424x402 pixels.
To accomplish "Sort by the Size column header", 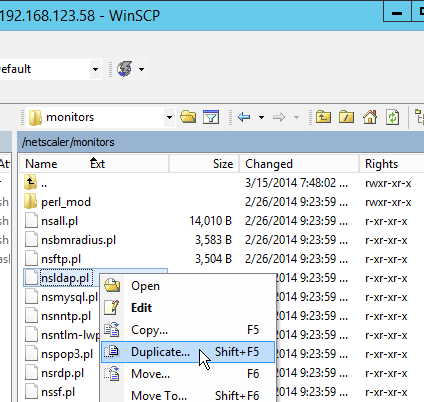I will click(223, 164).
